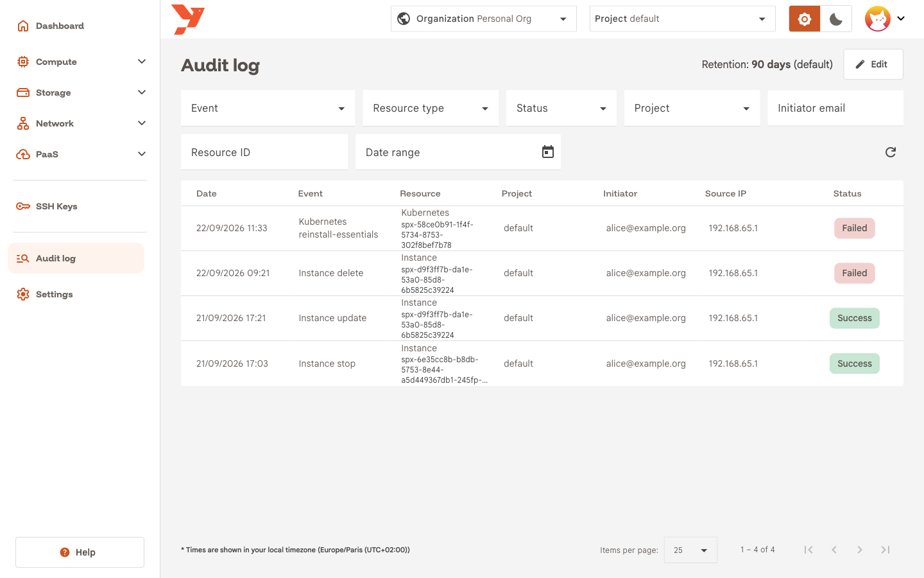Open the Dashboard page
The width and height of the screenshot is (924, 578).
click(x=80, y=26)
